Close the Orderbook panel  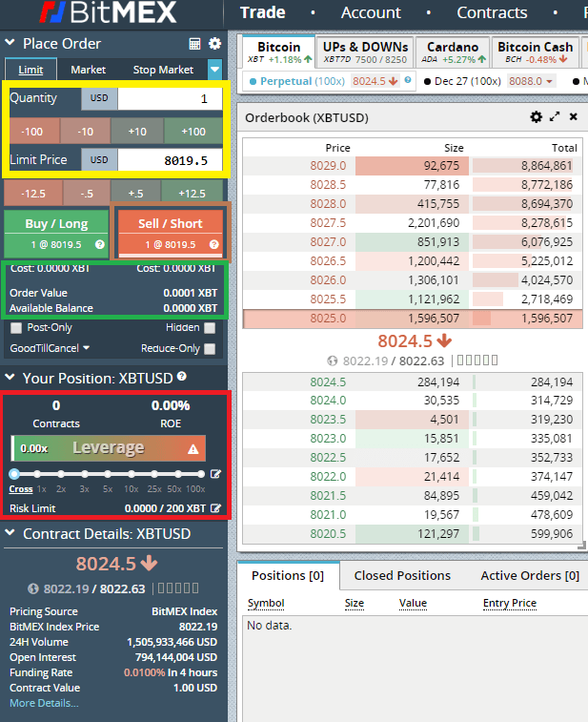pos(574,117)
